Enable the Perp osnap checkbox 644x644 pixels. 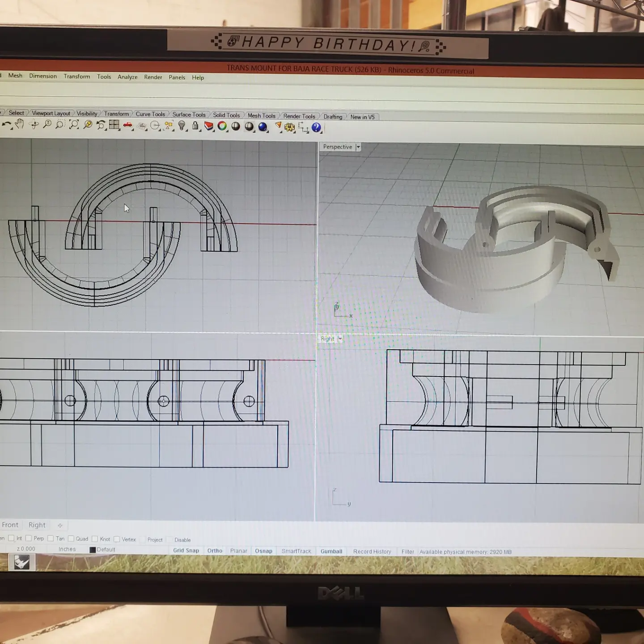pyautogui.click(x=29, y=538)
